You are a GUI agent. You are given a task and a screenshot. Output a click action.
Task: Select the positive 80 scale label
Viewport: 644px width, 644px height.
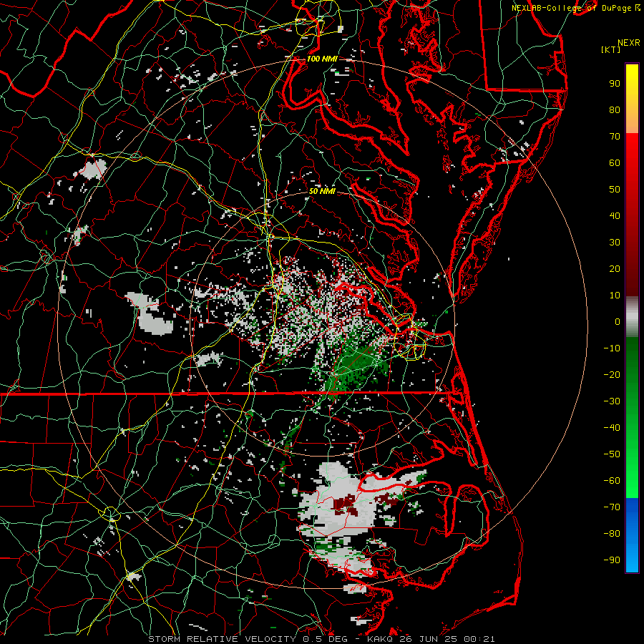[615, 109]
